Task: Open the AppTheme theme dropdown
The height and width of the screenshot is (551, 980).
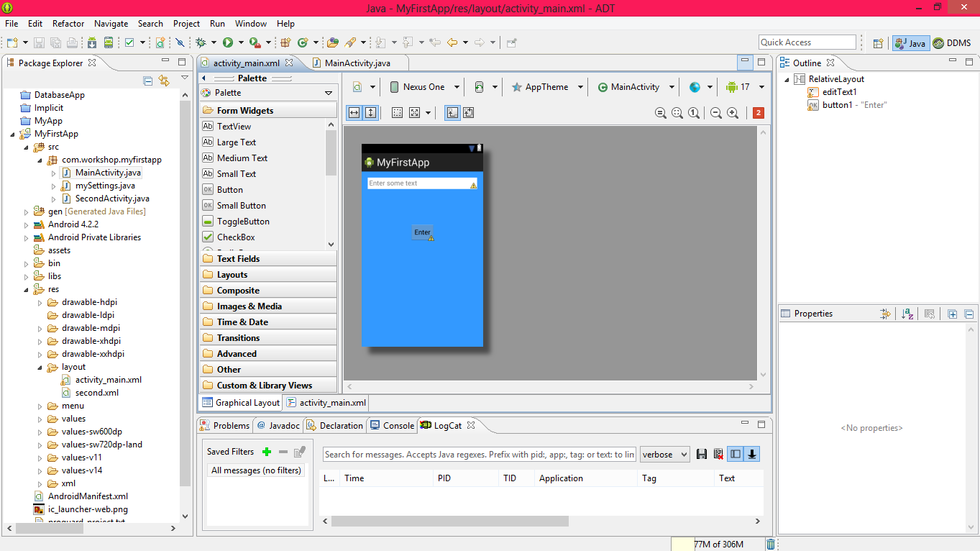Action: (x=580, y=86)
